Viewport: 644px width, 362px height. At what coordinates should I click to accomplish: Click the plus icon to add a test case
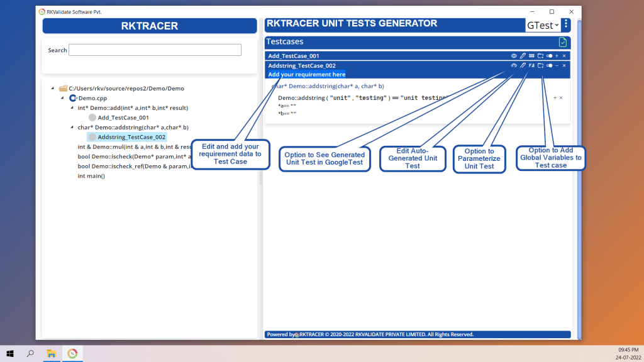coord(557,55)
